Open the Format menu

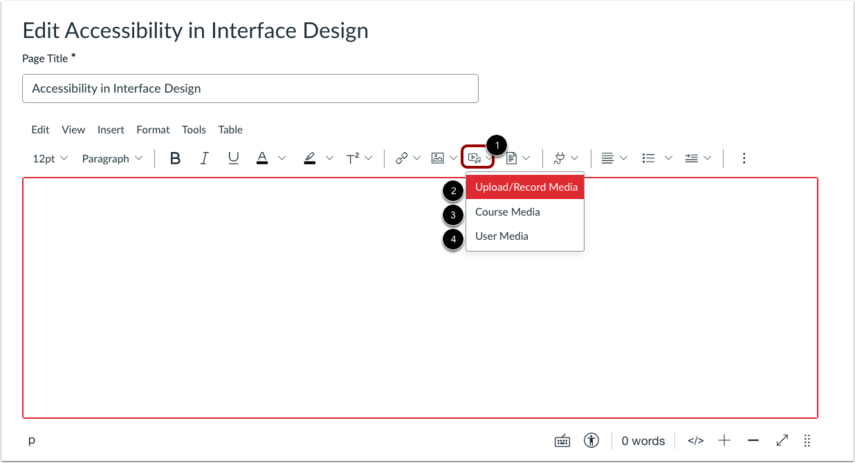click(153, 130)
